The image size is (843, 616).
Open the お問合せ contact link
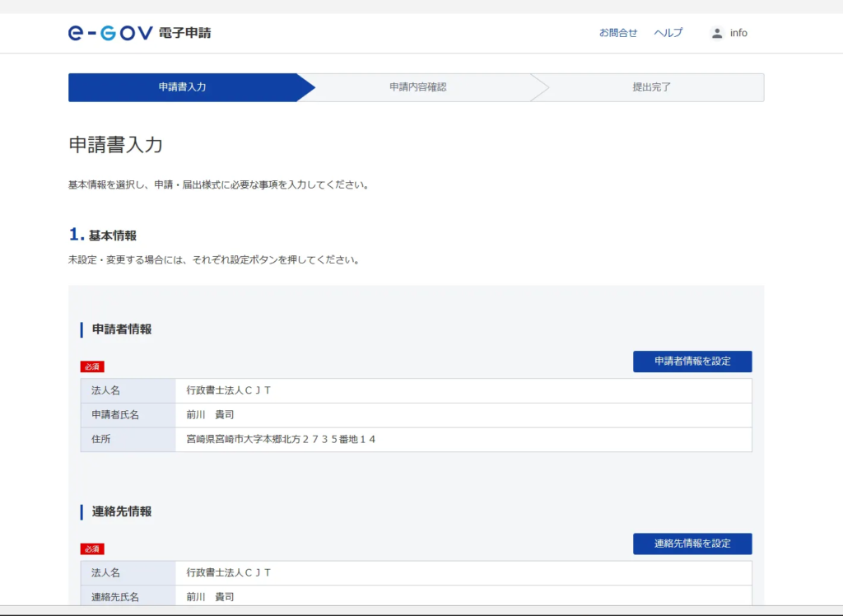pyautogui.click(x=617, y=33)
